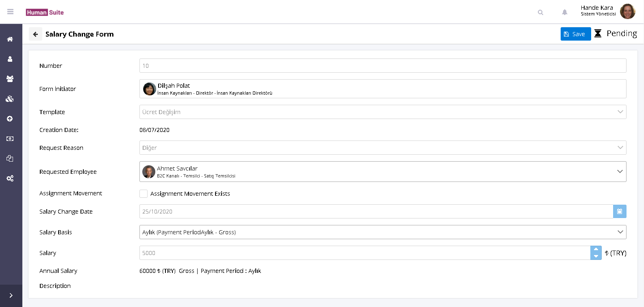Screen dimensions: 644x307
Task: Expand the sidebar with the chevron arrow
Action: [11, 296]
